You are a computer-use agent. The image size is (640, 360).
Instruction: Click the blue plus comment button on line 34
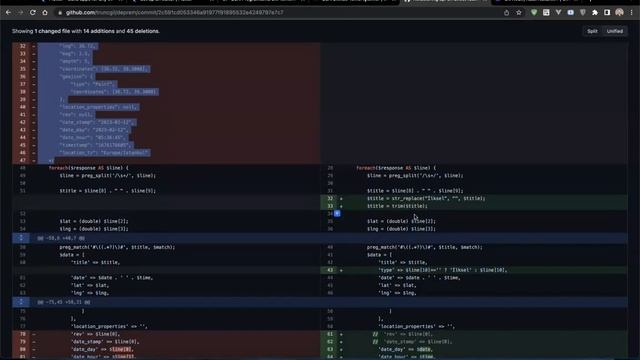point(337,213)
